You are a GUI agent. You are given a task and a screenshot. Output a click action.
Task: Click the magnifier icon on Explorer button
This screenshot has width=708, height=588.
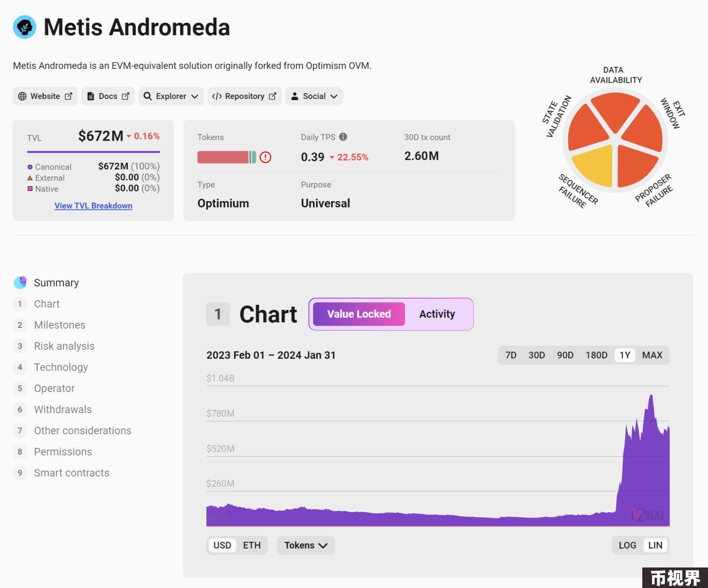pyautogui.click(x=148, y=96)
